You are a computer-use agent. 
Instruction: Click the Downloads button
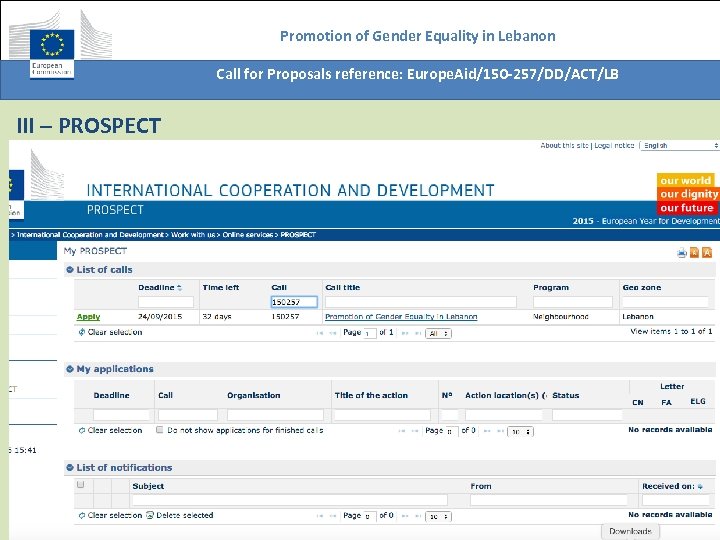click(x=630, y=531)
